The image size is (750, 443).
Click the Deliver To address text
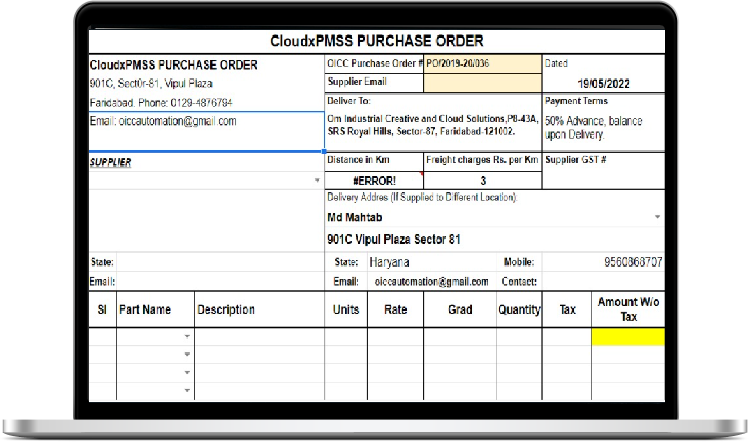click(430, 124)
